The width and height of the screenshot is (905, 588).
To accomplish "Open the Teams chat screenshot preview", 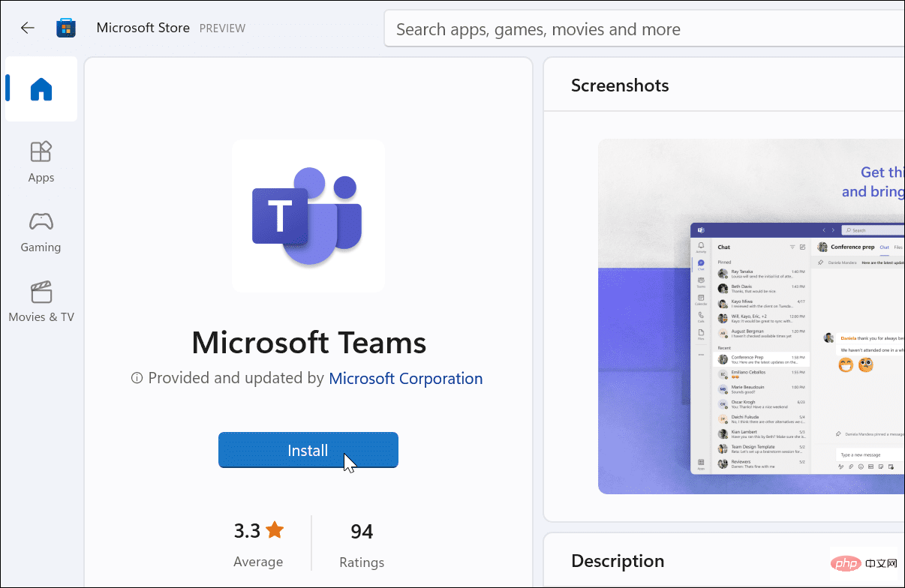I will tap(751, 316).
